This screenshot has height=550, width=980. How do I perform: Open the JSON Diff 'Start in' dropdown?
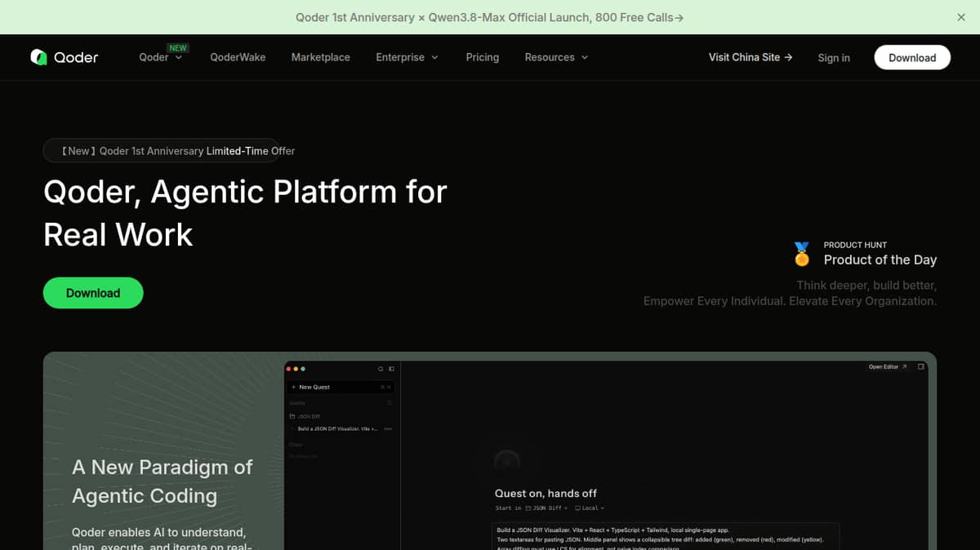coord(546,508)
